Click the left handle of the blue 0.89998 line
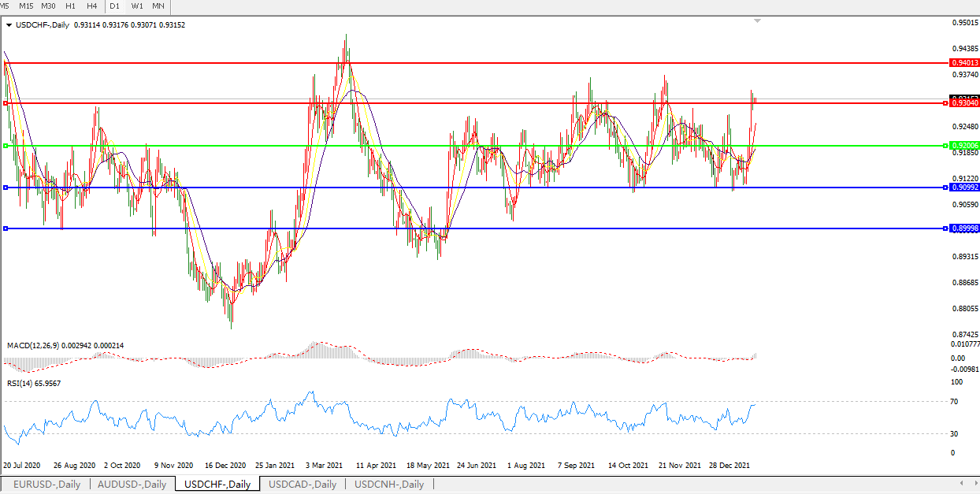This screenshot has height=494, width=980. pos(6,228)
